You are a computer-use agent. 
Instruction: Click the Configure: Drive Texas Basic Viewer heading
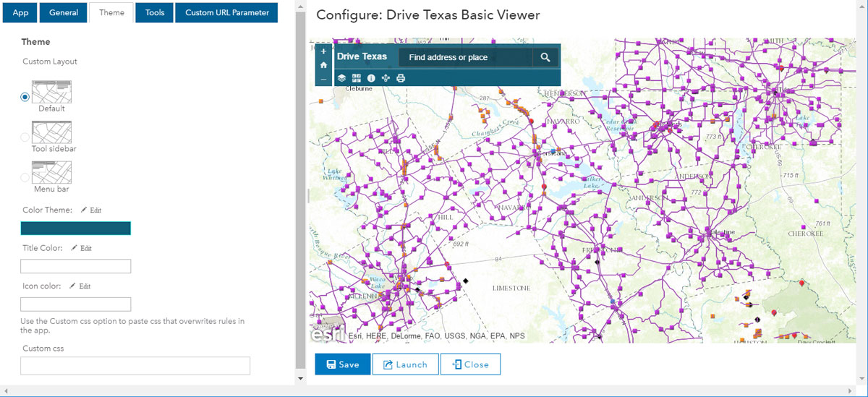(x=428, y=15)
